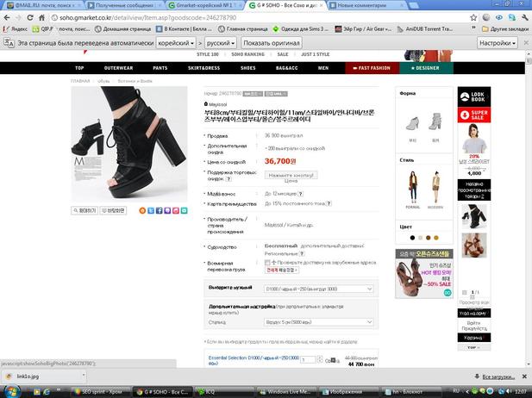532x398 pixels.
Task: Open the help icon next to installment months
Action: coord(301,194)
